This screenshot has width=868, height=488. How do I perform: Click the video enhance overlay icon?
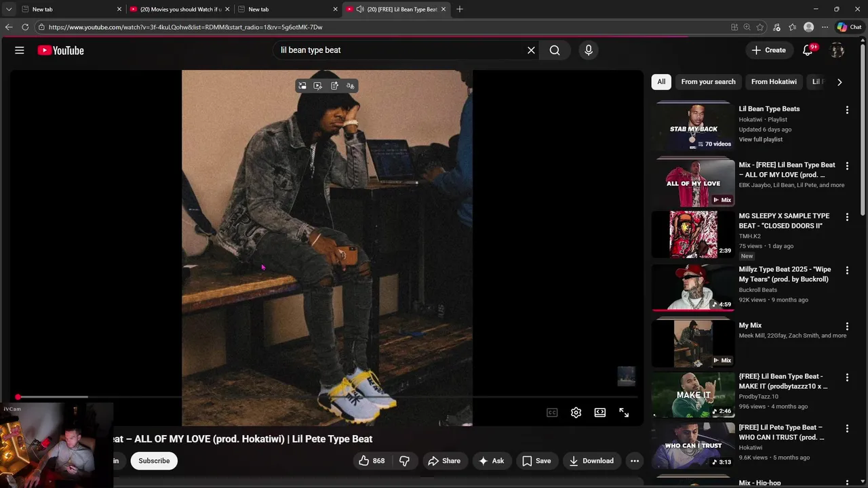coord(318,86)
